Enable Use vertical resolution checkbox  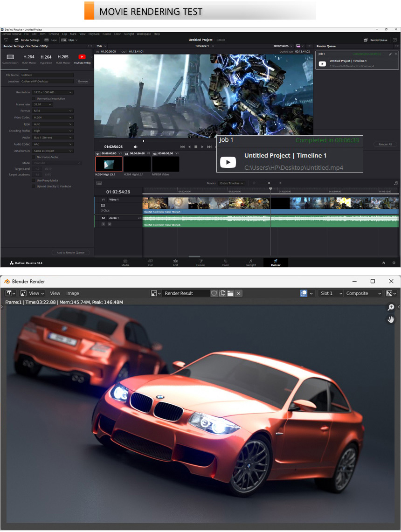34,98
